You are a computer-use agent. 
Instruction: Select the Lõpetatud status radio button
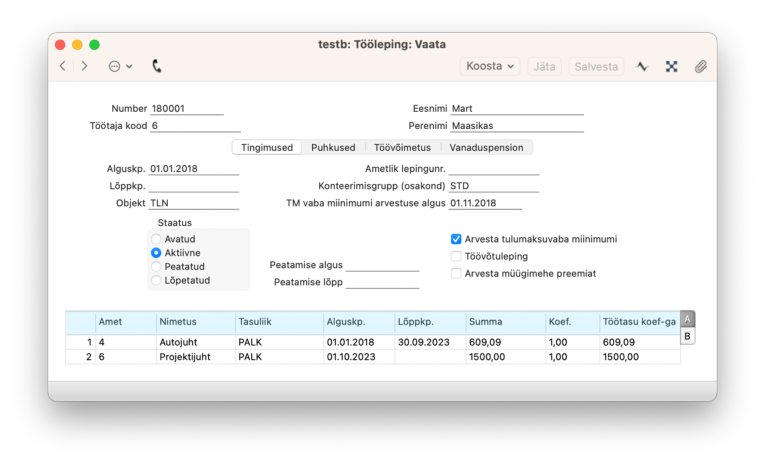(x=156, y=280)
